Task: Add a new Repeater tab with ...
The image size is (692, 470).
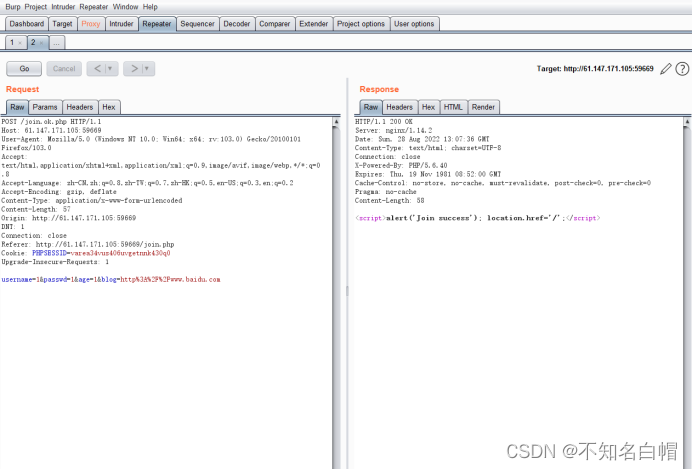Action: (56, 43)
